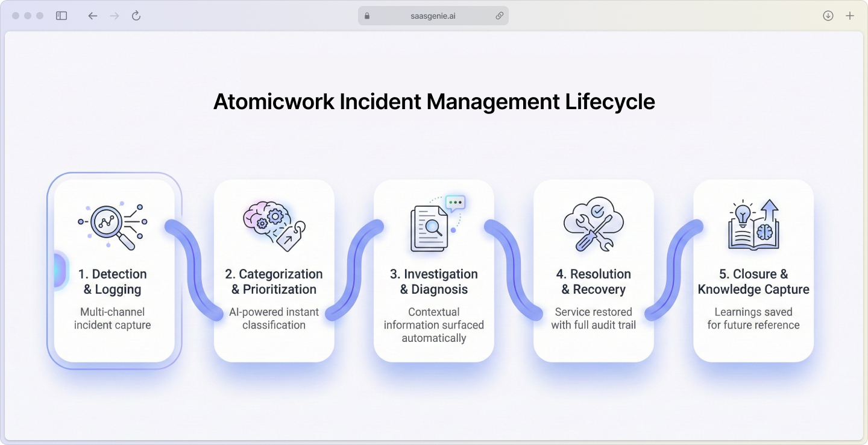Click the saasgenie.ai address bar
Screen dimensions: 868x445
click(433, 15)
